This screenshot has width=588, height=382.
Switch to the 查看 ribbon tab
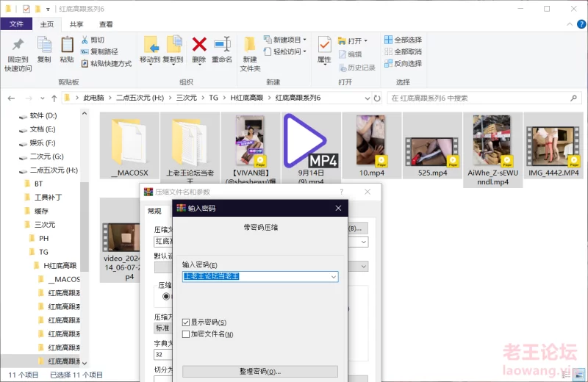click(x=106, y=24)
